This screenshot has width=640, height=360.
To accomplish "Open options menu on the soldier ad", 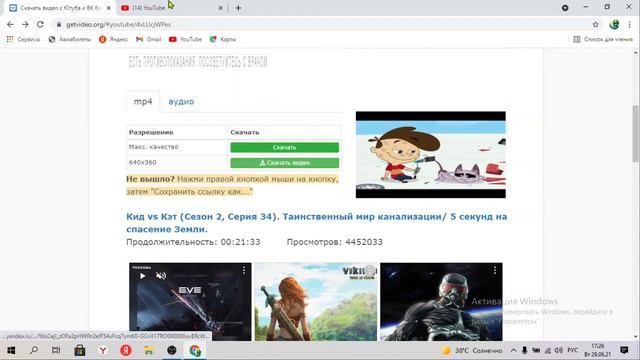I will tap(495, 271).
